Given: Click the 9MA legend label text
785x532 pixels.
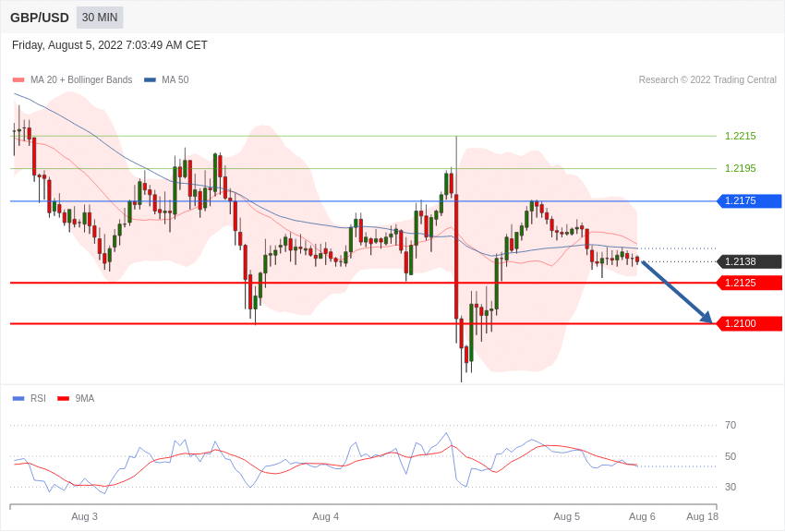Looking at the screenshot, I should point(85,399).
